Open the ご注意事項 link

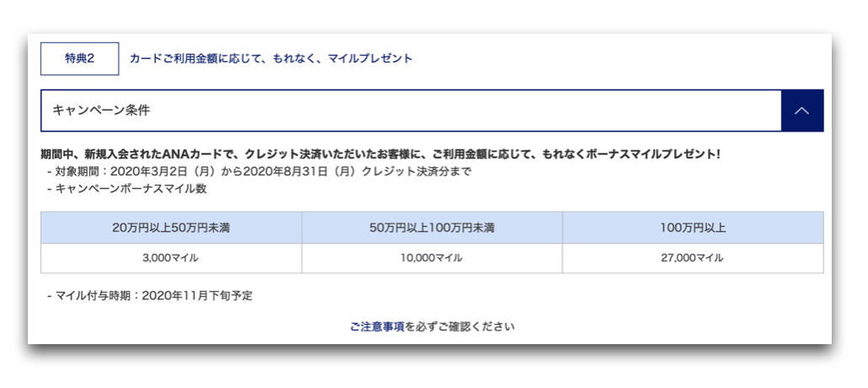pyautogui.click(x=377, y=327)
